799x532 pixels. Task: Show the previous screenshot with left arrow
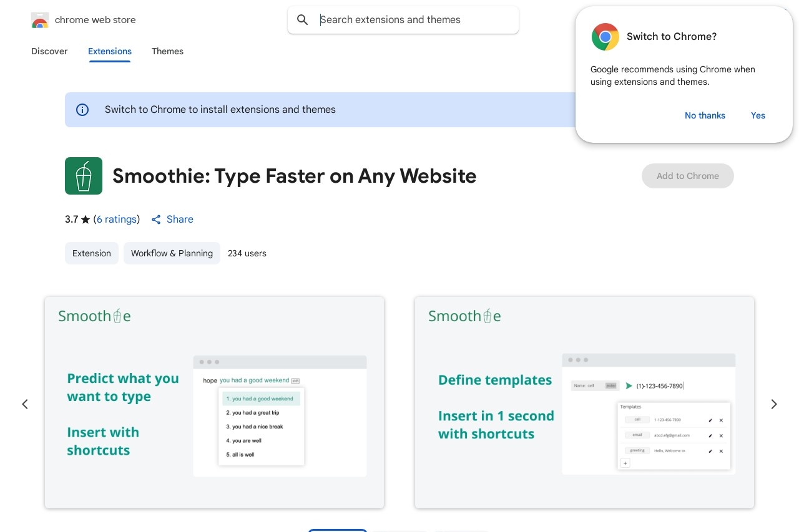pos(25,404)
